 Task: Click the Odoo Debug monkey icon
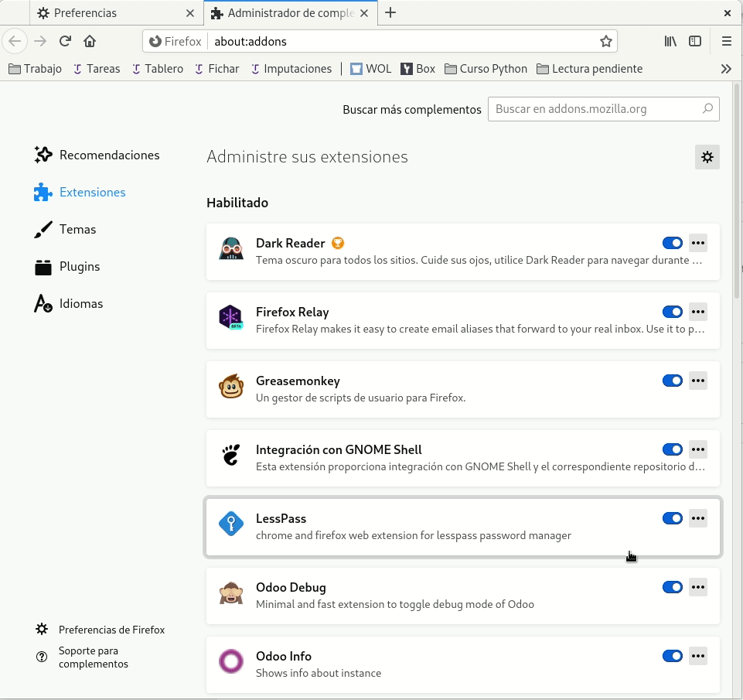pyautogui.click(x=230, y=592)
